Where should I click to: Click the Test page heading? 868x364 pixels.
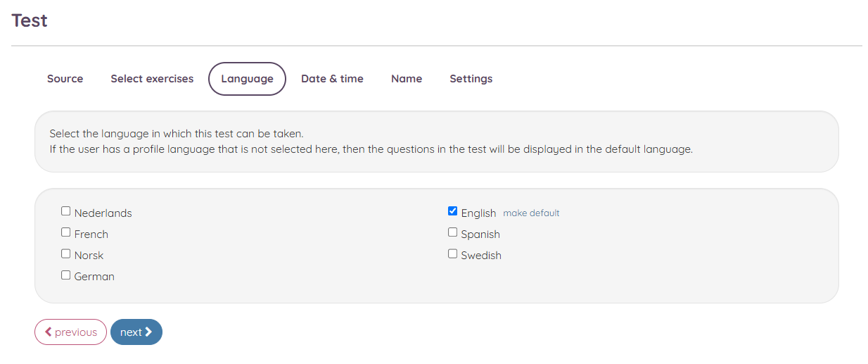pyautogui.click(x=30, y=20)
